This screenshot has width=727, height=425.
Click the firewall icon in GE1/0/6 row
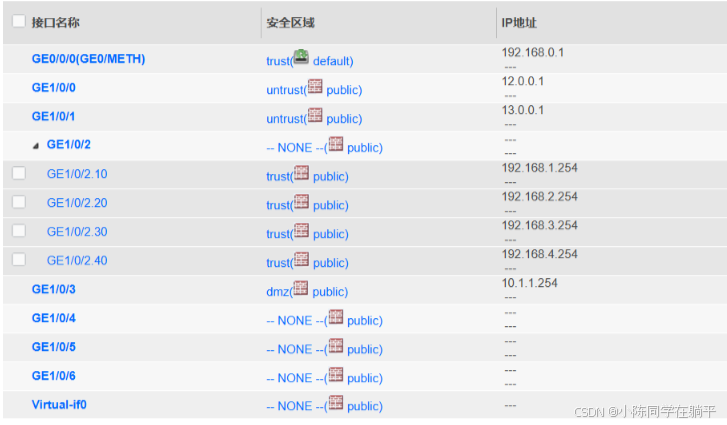pos(336,374)
